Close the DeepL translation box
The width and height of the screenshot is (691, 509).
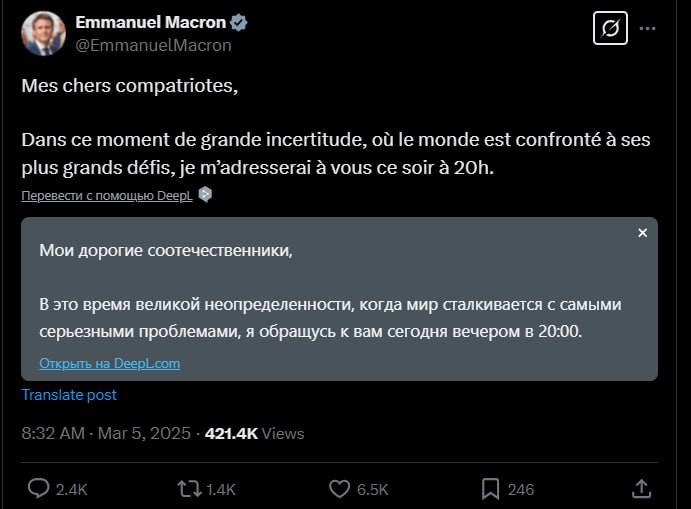pyautogui.click(x=642, y=233)
